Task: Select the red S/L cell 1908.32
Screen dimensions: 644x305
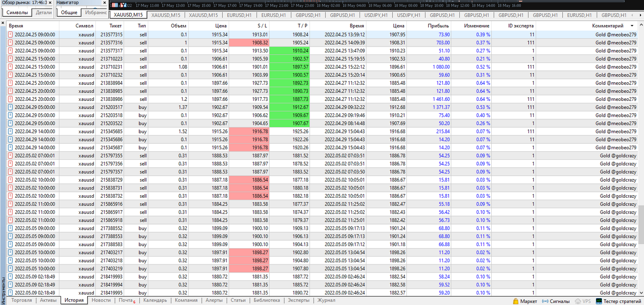Action: tap(249, 43)
